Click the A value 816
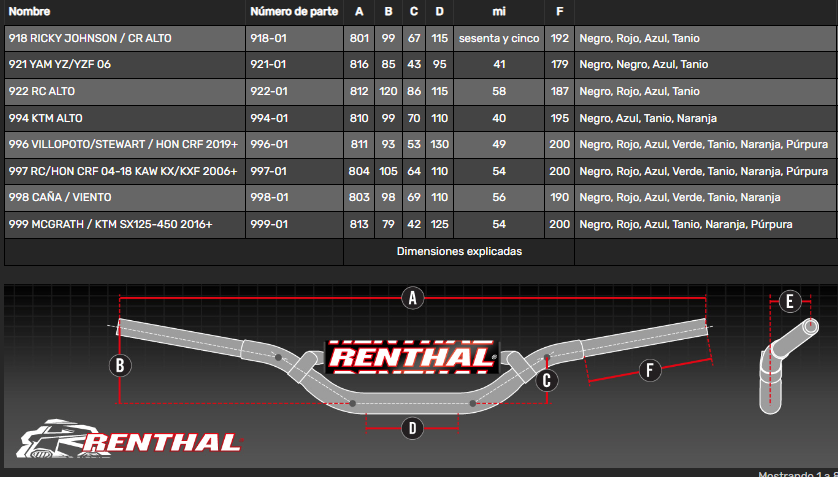The height and width of the screenshot is (477, 838). pyautogui.click(x=359, y=65)
